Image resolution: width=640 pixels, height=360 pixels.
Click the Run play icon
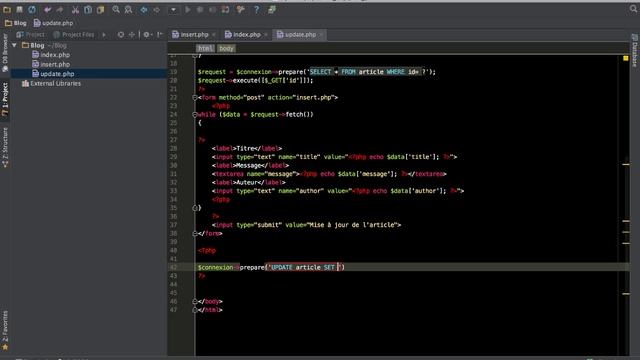(x=188, y=9)
